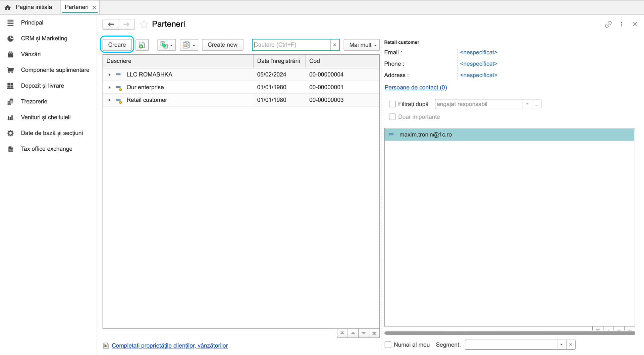Image resolution: width=644 pixels, height=355 pixels.
Task: Click the Trezorerie coins icon
Action: pos(10,101)
